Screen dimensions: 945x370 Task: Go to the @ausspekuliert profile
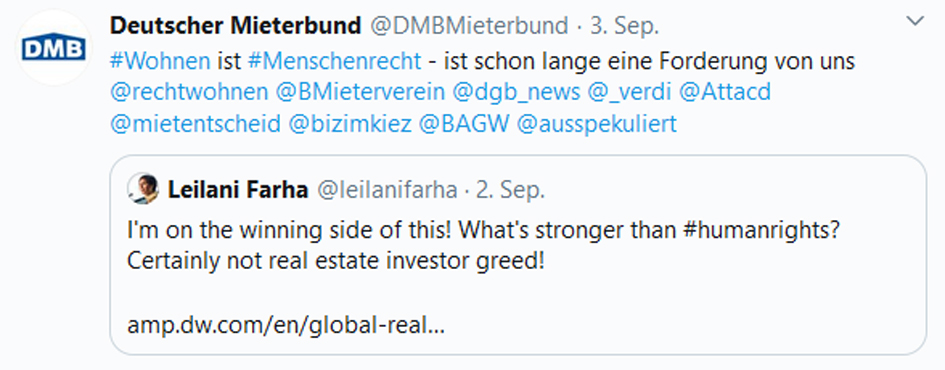pyautogui.click(x=597, y=124)
